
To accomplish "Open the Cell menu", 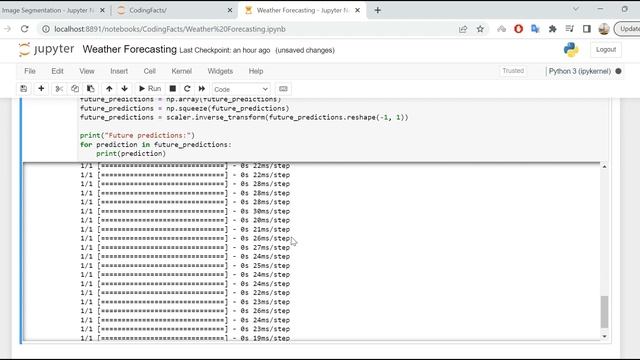I will point(149,71).
